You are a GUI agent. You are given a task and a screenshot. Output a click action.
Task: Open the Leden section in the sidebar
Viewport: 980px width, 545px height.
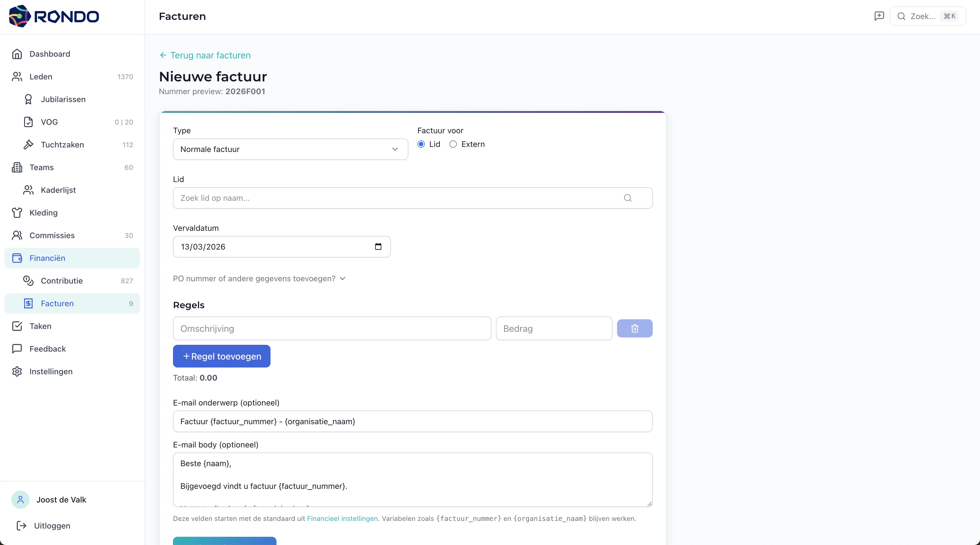(41, 77)
